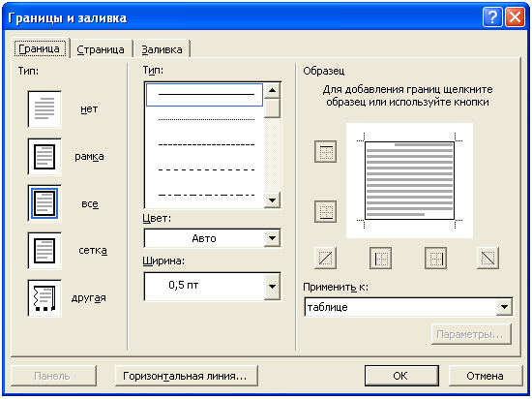Click the 'нет' label text

click(89, 109)
